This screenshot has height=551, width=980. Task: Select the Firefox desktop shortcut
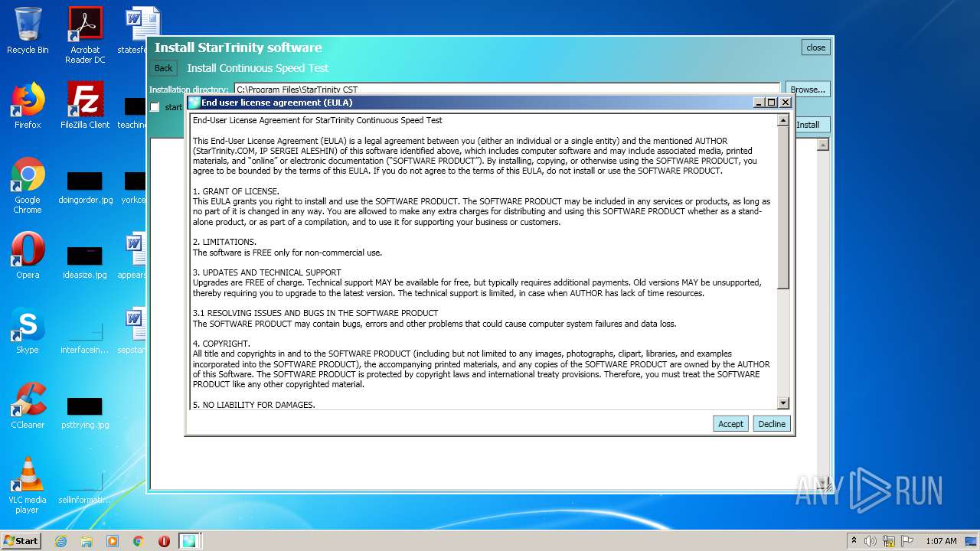click(x=28, y=106)
